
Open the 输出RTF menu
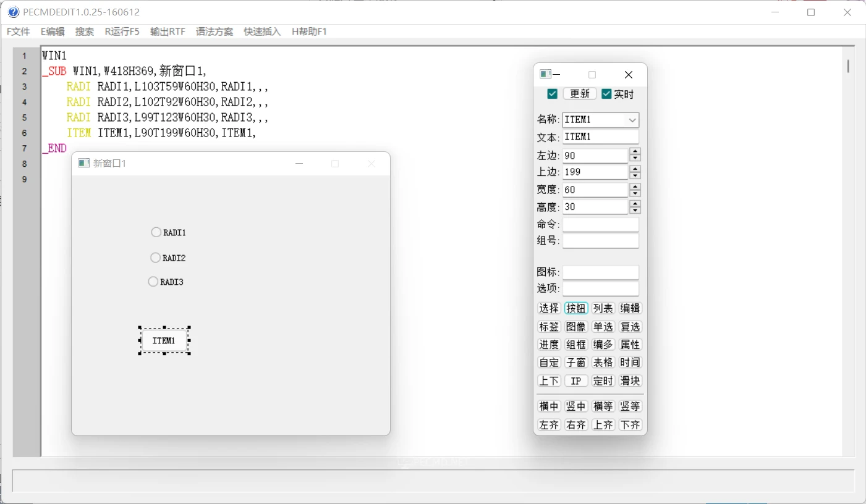click(x=168, y=31)
